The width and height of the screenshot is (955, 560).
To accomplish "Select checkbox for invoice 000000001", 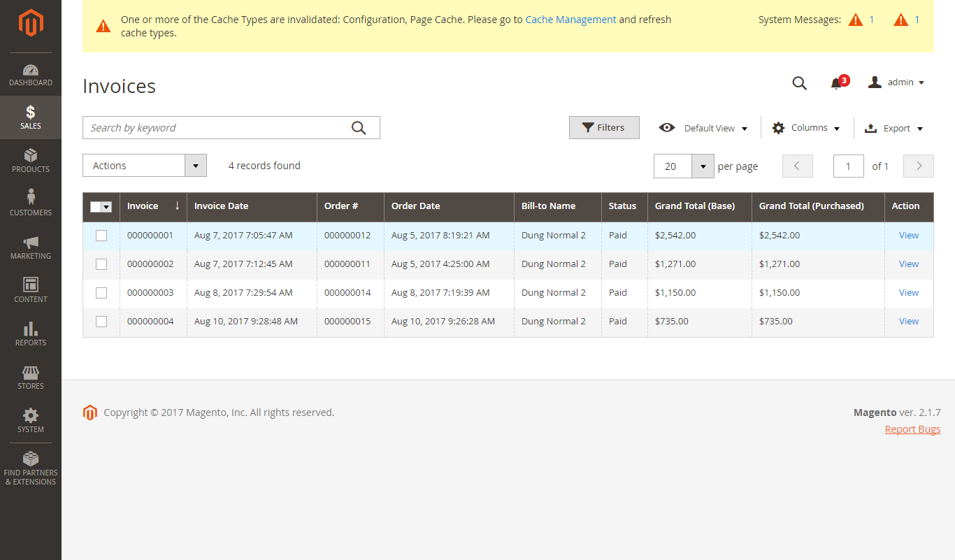I will tap(101, 236).
